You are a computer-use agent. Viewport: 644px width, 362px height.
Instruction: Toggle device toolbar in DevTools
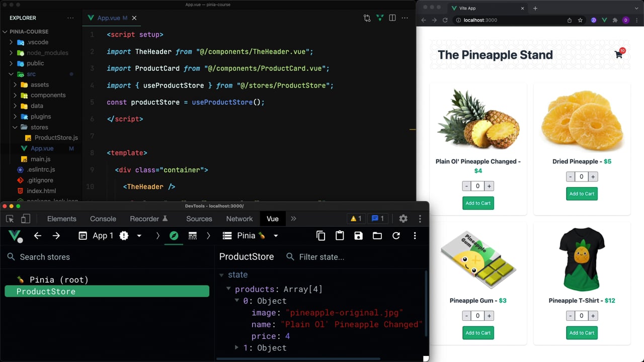(25, 219)
